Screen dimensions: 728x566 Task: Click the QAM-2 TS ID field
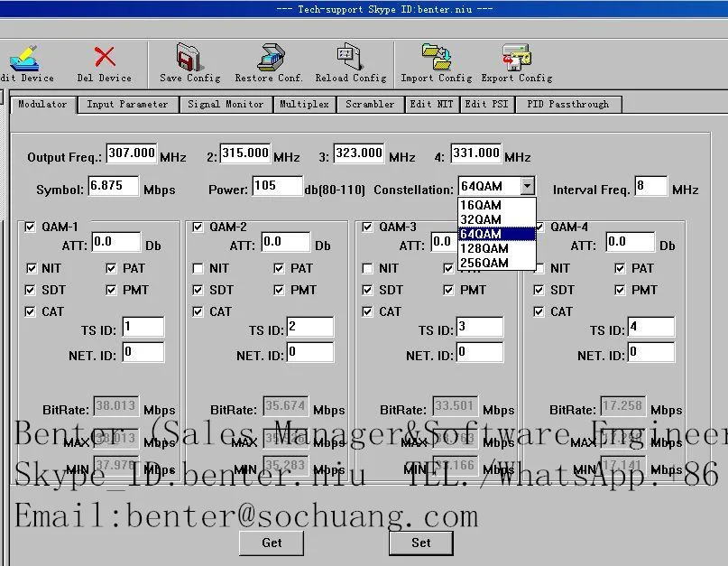pyautogui.click(x=310, y=327)
